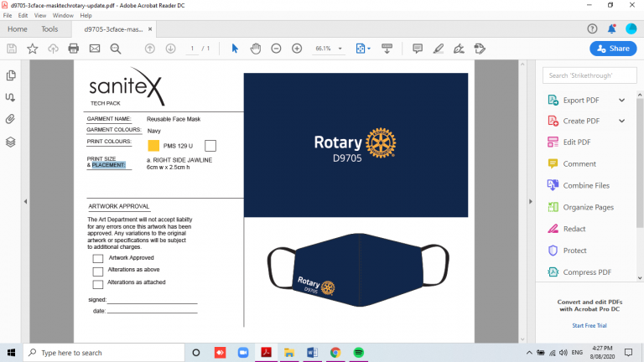Viewport: 644px width, 362px height.
Task: Go to previous page arrow
Action: (x=150, y=49)
